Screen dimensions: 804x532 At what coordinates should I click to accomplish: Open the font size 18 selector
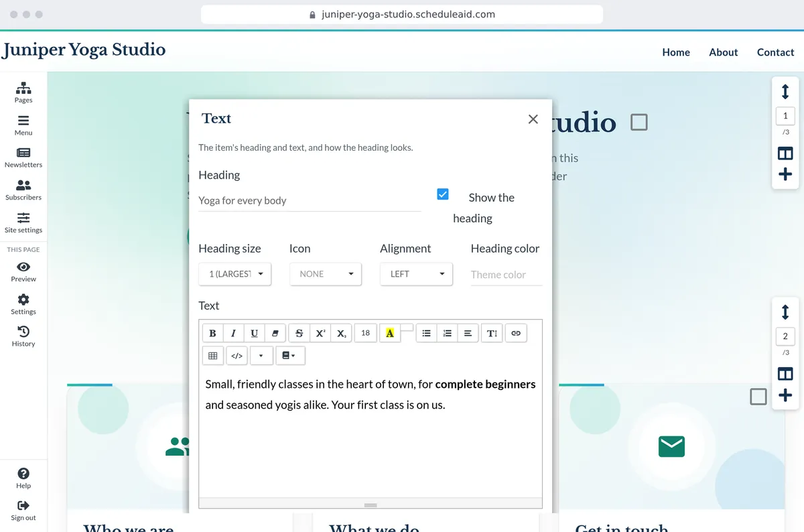[365, 333]
